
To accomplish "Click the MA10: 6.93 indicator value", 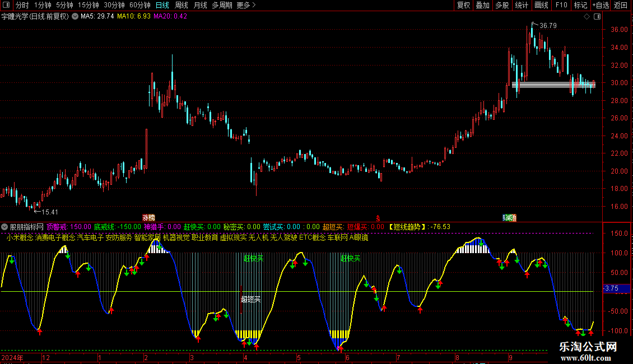I will pyautogui.click(x=134, y=16).
